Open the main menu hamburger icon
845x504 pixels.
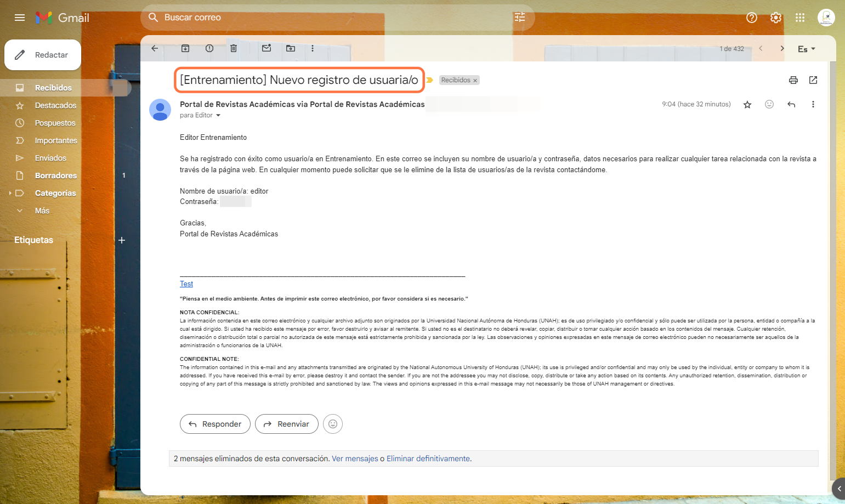click(20, 18)
